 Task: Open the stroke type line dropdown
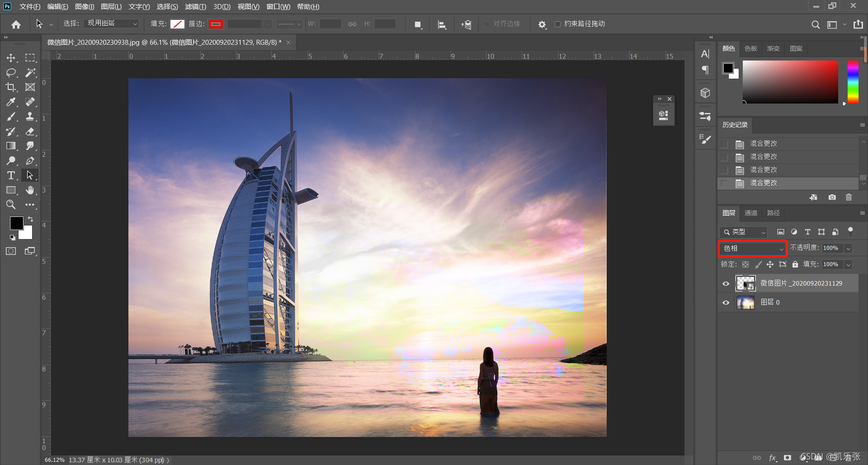click(x=289, y=24)
